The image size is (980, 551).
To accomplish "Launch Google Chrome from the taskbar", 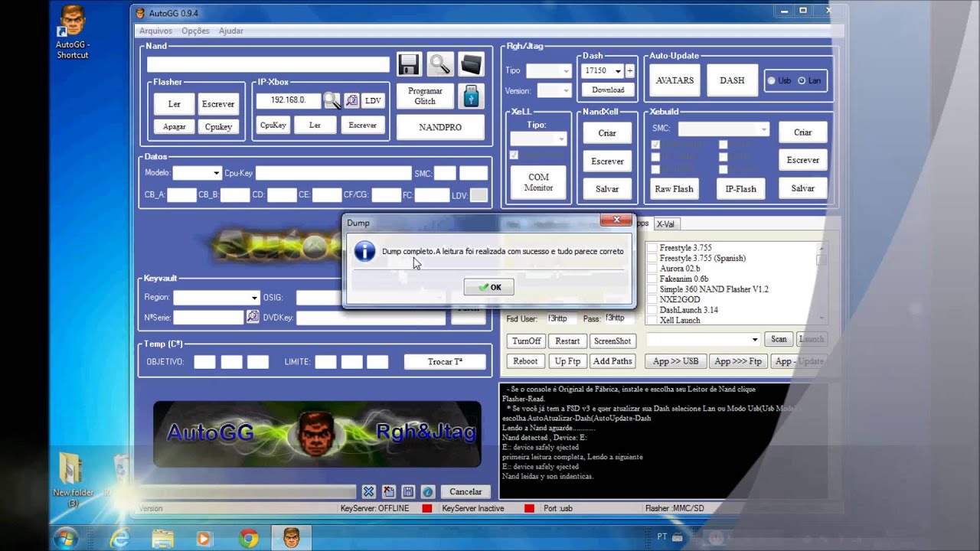I will click(x=247, y=539).
